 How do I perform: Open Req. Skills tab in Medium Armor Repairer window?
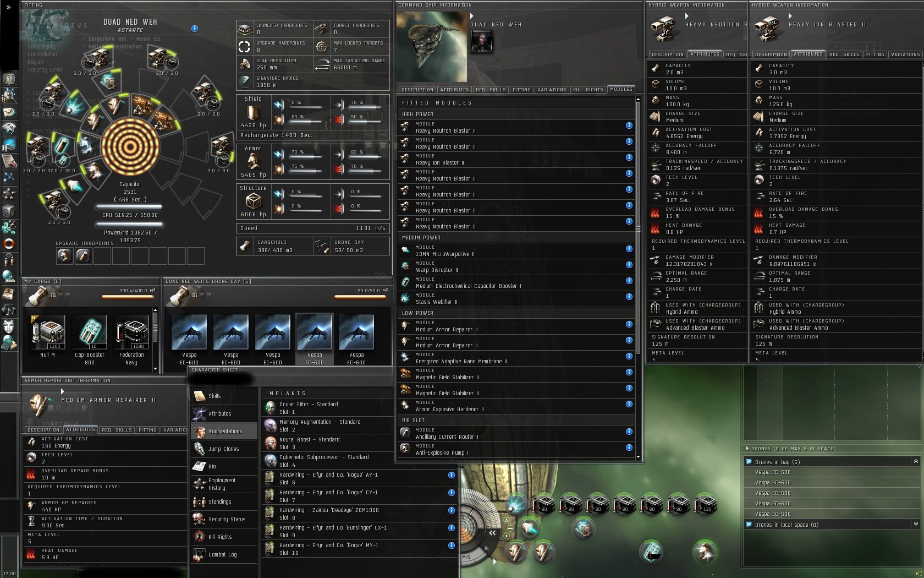coord(116,430)
